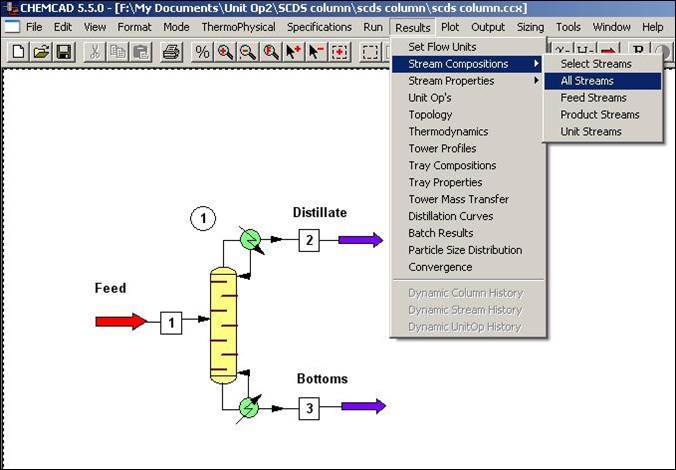Open the File menu

click(x=34, y=27)
